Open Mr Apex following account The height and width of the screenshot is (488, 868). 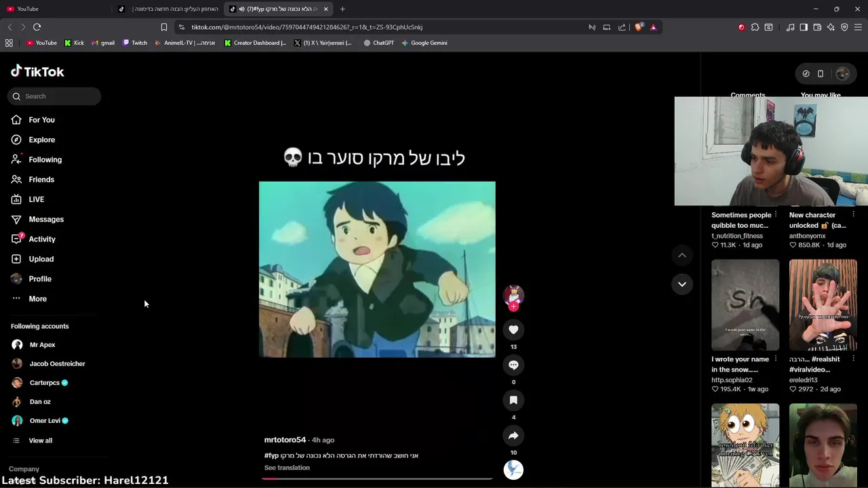pyautogui.click(x=42, y=345)
